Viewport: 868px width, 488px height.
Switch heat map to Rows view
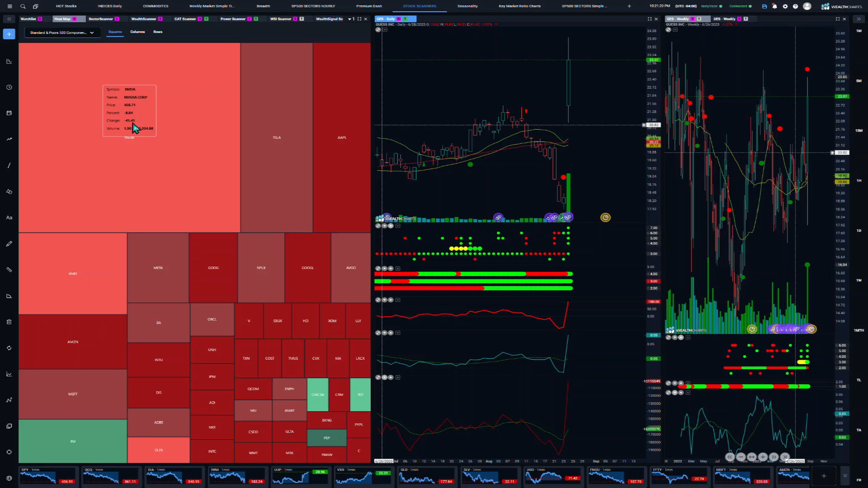click(158, 32)
